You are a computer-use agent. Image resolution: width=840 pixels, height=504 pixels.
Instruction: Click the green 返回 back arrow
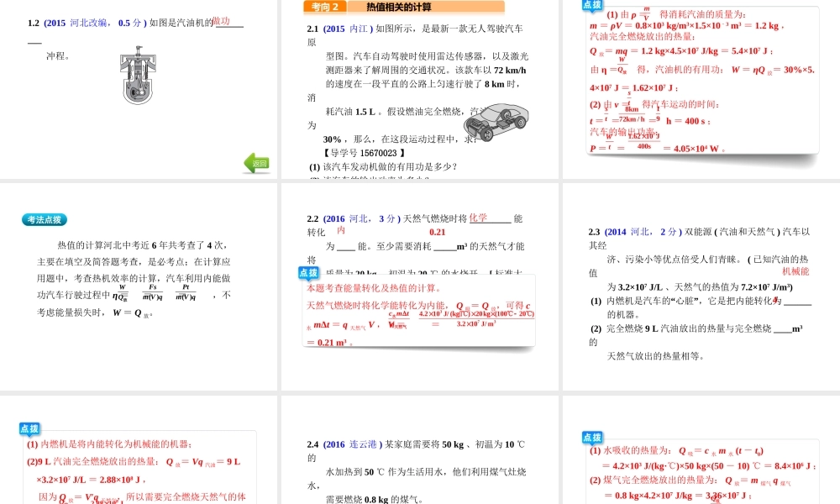tap(257, 163)
